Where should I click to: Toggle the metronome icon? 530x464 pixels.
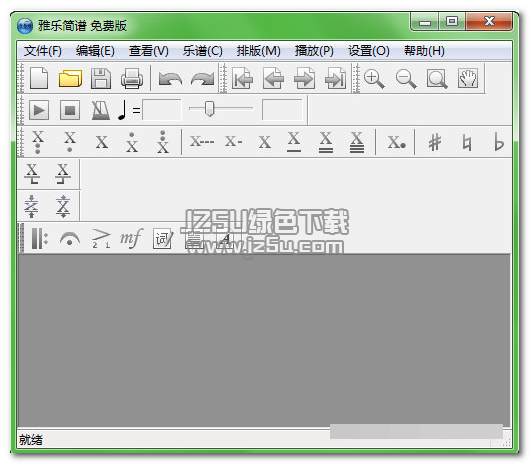(101, 110)
